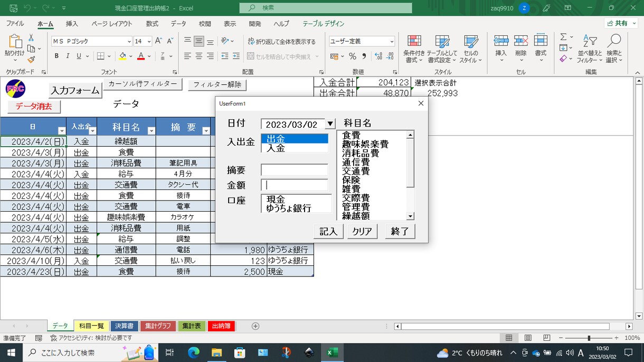Click the zoom slider in the status bar
Viewport: 644px width, 362px height.
[588, 338]
